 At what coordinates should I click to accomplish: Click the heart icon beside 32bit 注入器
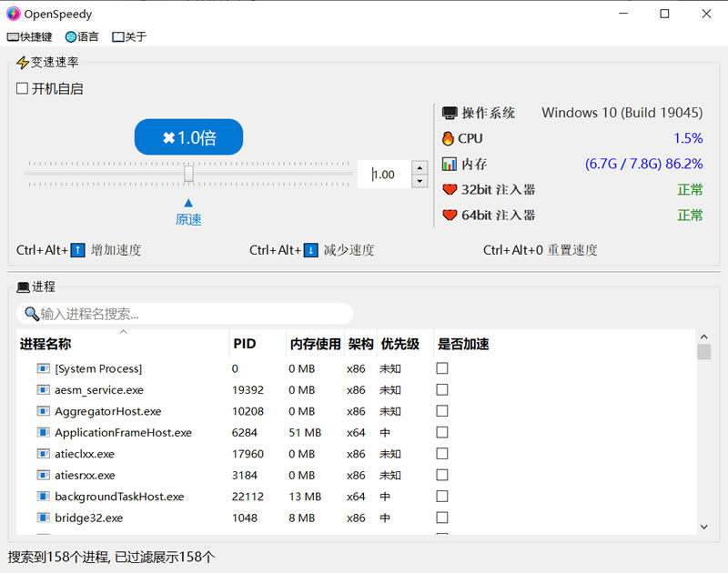click(x=450, y=189)
